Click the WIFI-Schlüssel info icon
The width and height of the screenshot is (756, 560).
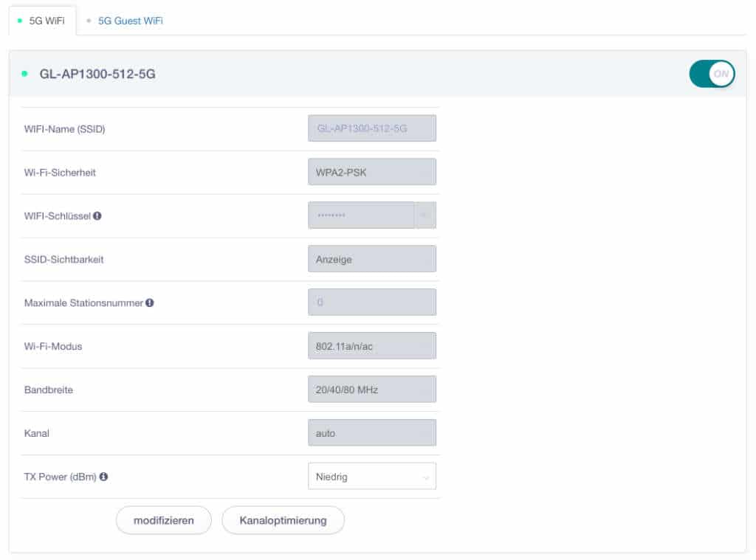pos(97,216)
